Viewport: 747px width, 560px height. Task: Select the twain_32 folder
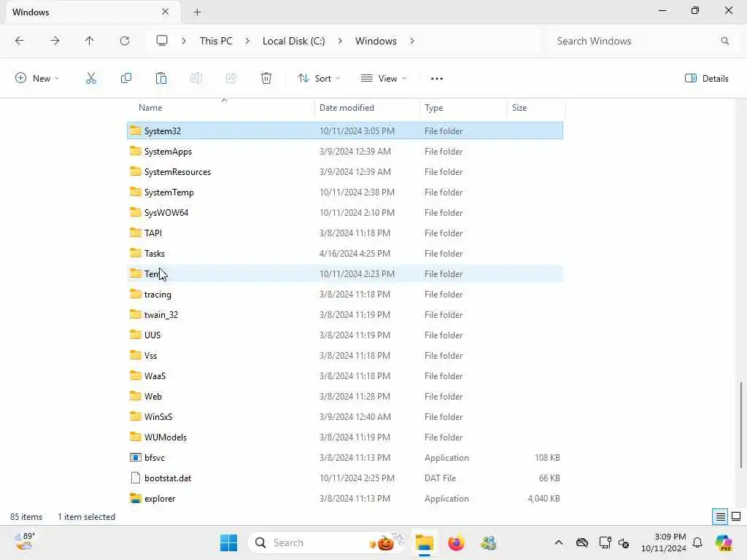click(x=345, y=315)
